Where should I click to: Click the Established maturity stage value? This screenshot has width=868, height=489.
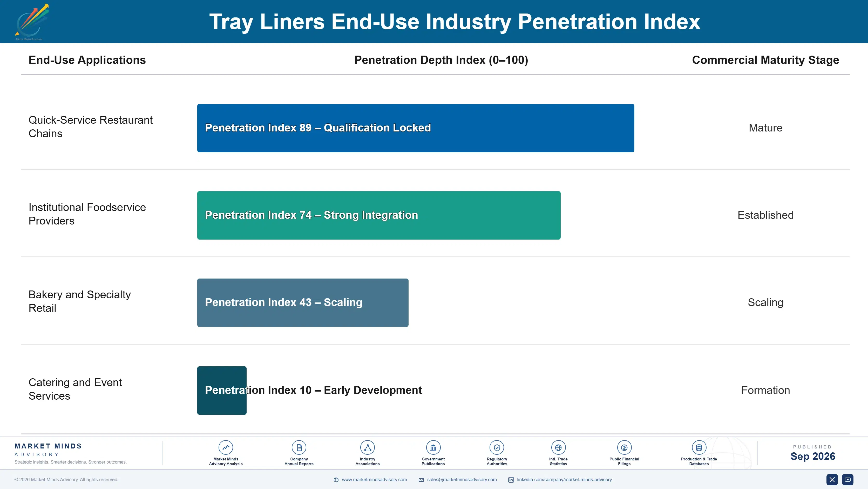pos(765,215)
